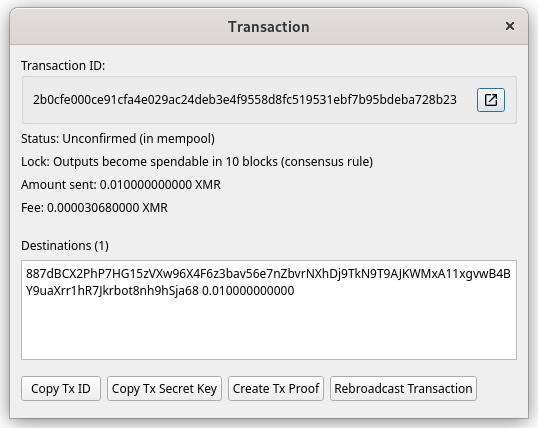Open transaction in block explorer icon

[x=491, y=100]
